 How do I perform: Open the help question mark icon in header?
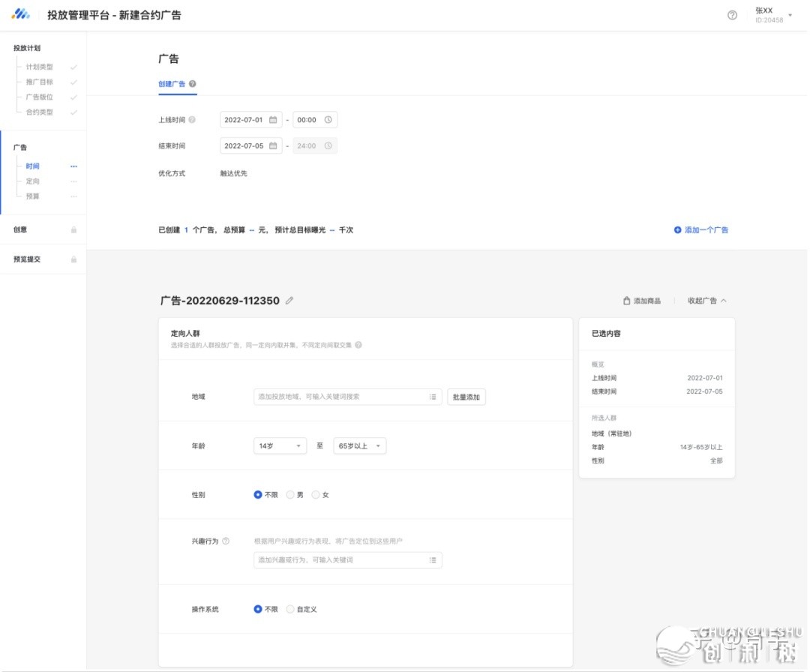pos(733,15)
